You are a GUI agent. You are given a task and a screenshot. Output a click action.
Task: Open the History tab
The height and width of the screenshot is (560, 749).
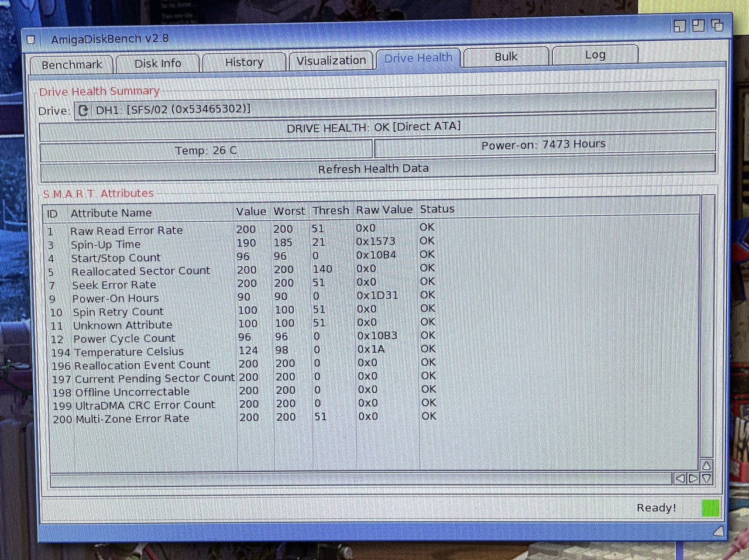coord(244,62)
